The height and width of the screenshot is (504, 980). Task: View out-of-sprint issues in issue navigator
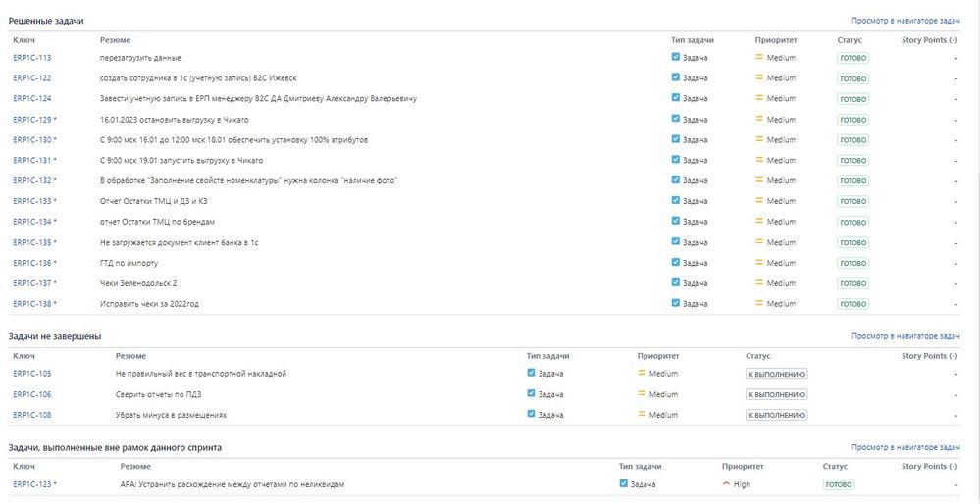coord(905,447)
